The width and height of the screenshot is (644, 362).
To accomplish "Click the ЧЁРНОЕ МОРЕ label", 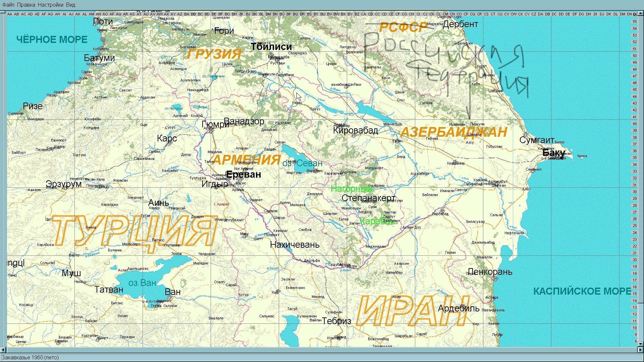I will (52, 40).
